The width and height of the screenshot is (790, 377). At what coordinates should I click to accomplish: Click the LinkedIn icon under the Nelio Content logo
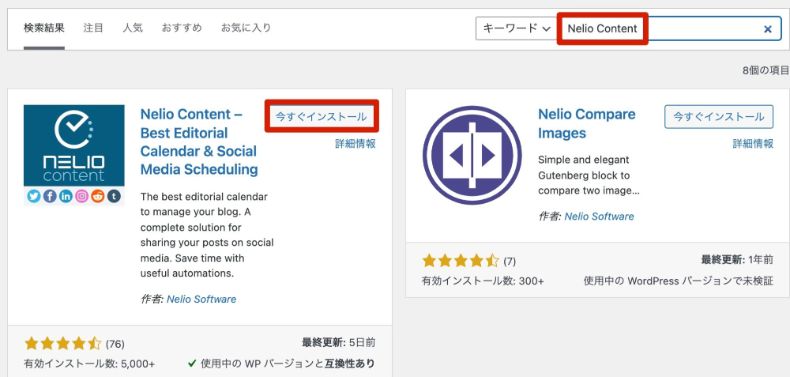[x=66, y=196]
